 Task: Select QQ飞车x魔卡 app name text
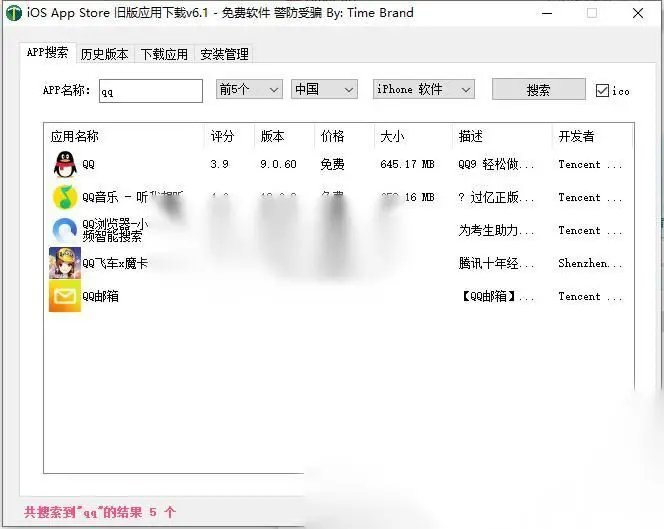[x=115, y=263]
